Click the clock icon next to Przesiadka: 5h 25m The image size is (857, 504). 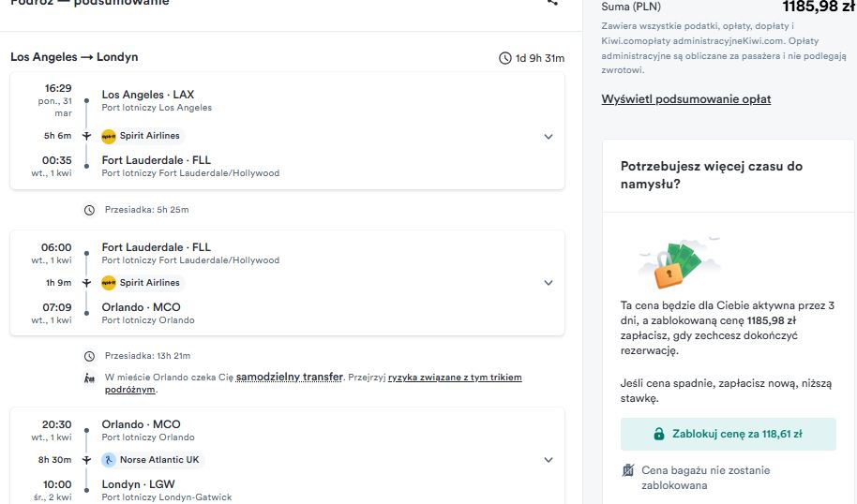click(90, 210)
